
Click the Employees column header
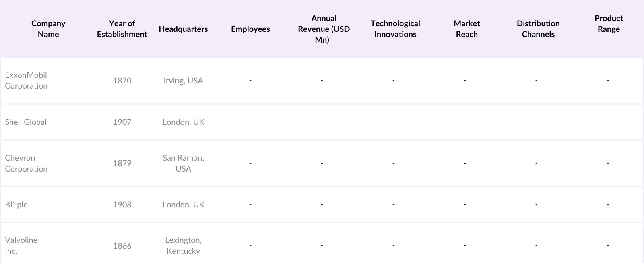click(x=250, y=29)
